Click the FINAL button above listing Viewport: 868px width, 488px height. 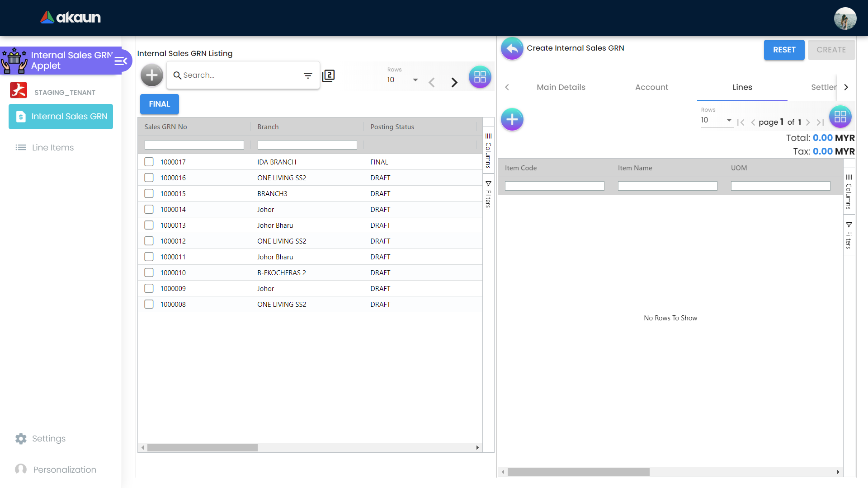[159, 104]
